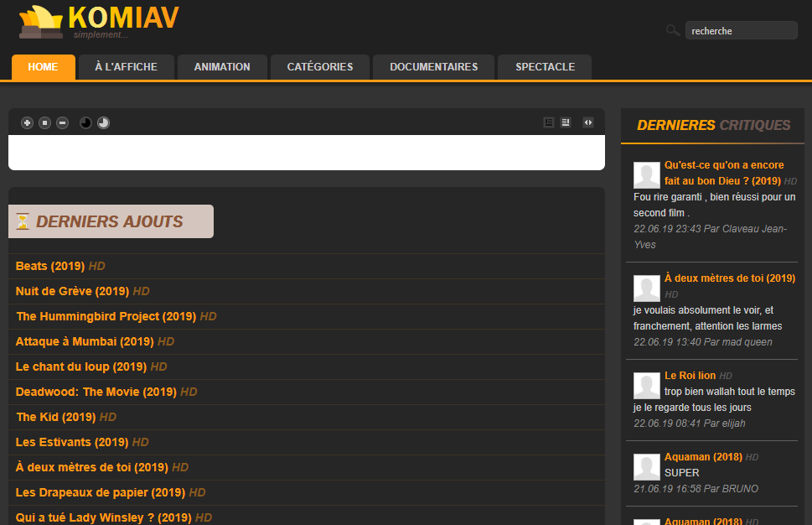
Task: Click the '22.06.19 23:43 Par Claveau Jean-Yves' byline
Action: 710,237
